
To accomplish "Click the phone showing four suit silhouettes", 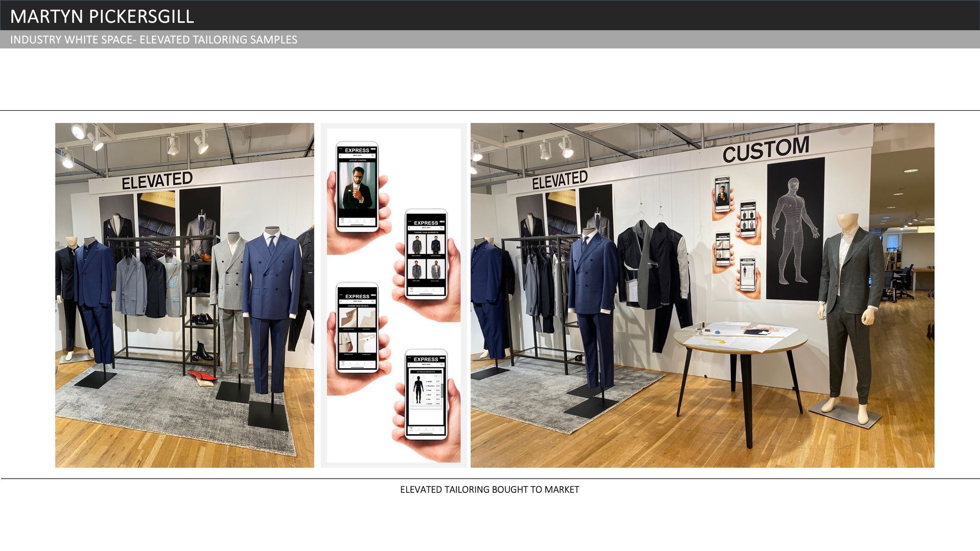I will 426,254.
